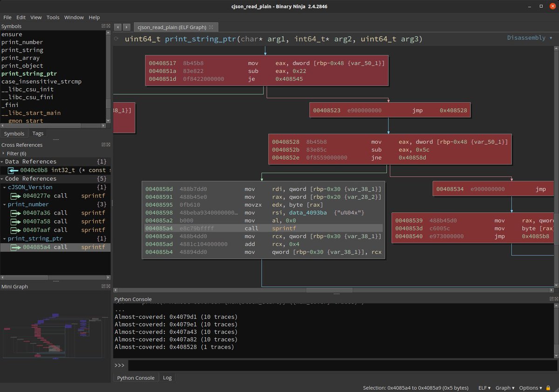Close the Cross References panel
559x392 pixels.
coord(108,145)
